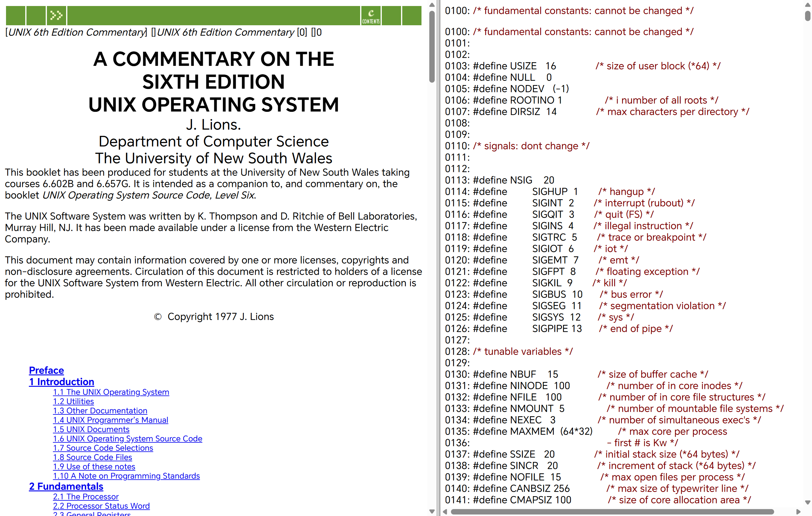Click source pane horizontal scroll-left arrow
This screenshot has width=812, height=516.
445,511
